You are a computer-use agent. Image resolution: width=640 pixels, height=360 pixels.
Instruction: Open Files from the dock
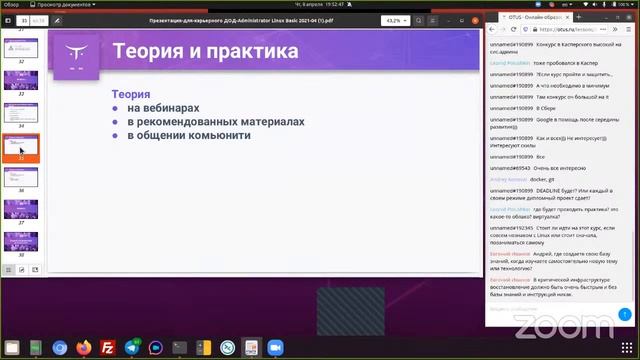[12, 348]
